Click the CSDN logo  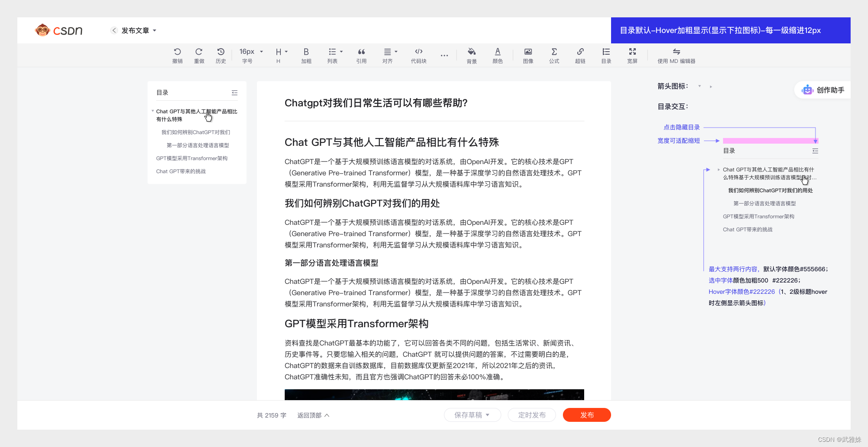pos(59,30)
